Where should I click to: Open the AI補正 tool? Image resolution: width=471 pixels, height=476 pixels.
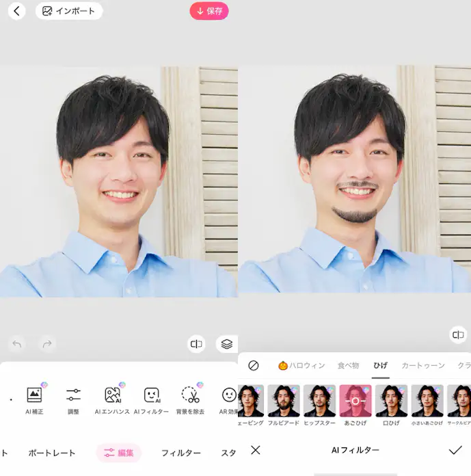[34, 399]
